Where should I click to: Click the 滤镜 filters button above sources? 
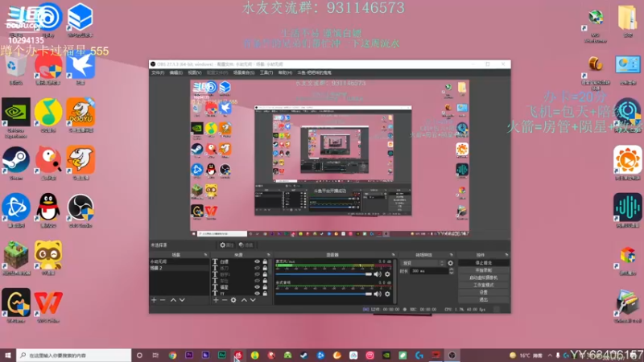tap(246, 245)
